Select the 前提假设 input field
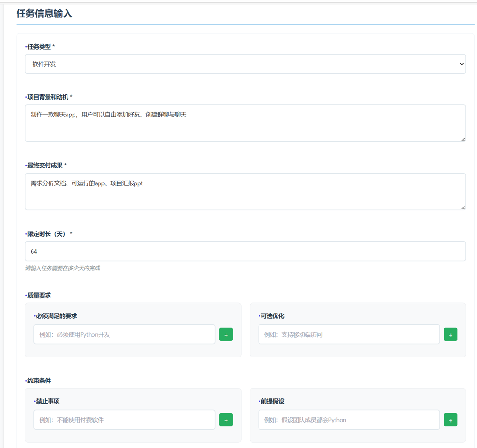477x448 pixels. tap(349, 419)
